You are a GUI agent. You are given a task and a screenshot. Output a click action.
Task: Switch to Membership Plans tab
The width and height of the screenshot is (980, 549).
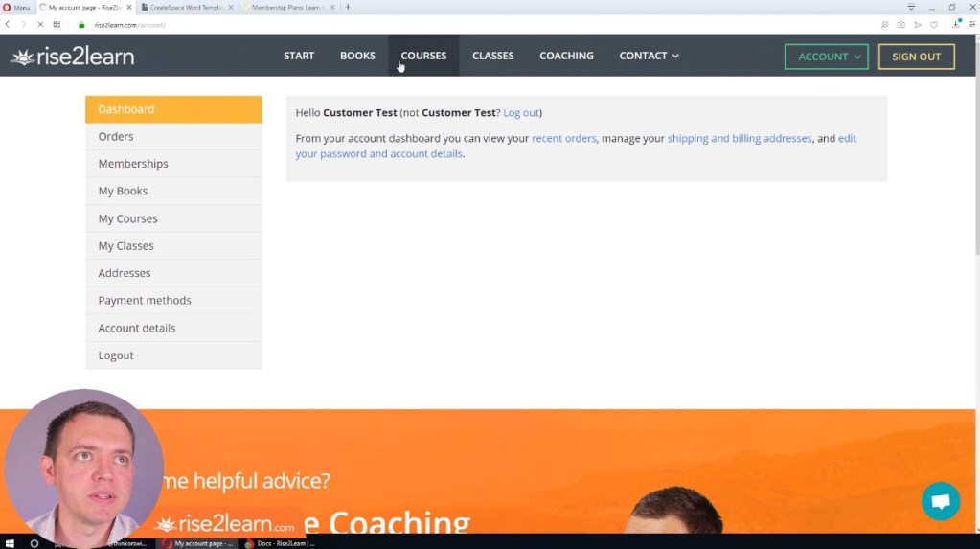287,7
